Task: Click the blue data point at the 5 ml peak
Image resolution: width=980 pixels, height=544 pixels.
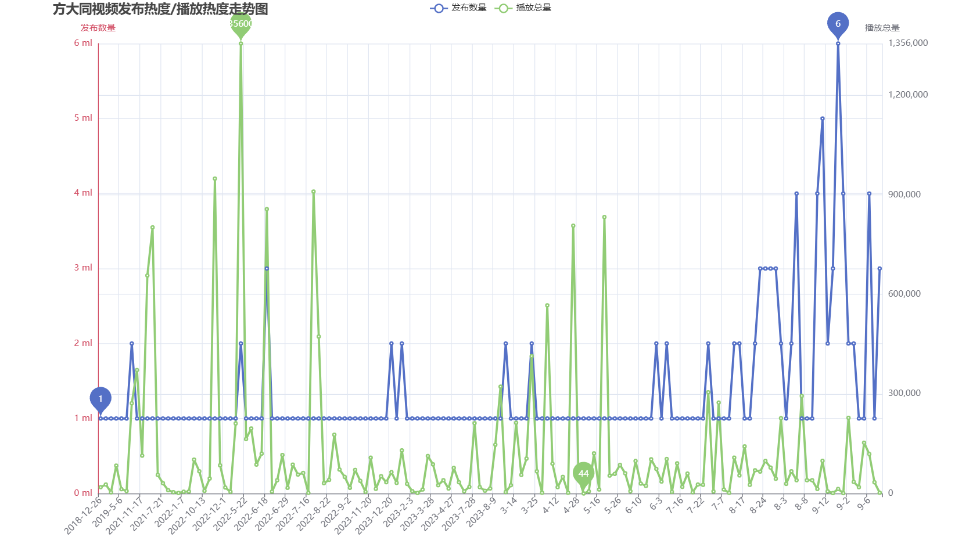Action: 823,118
